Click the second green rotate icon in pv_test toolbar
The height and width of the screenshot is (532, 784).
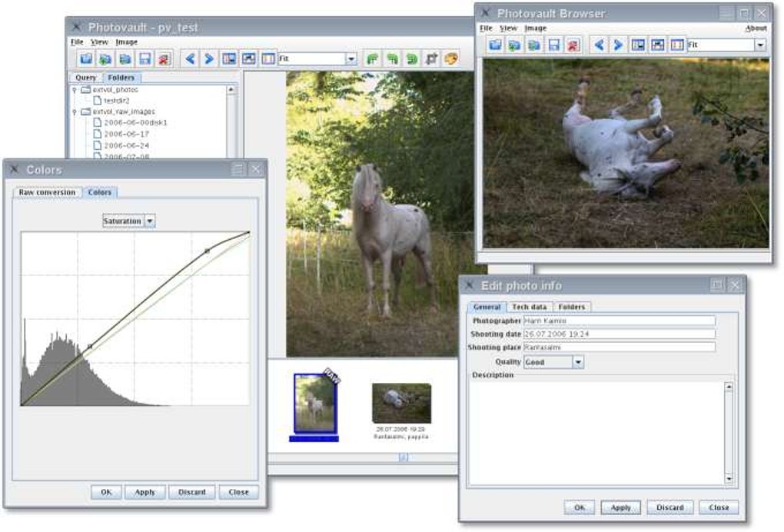point(393,59)
